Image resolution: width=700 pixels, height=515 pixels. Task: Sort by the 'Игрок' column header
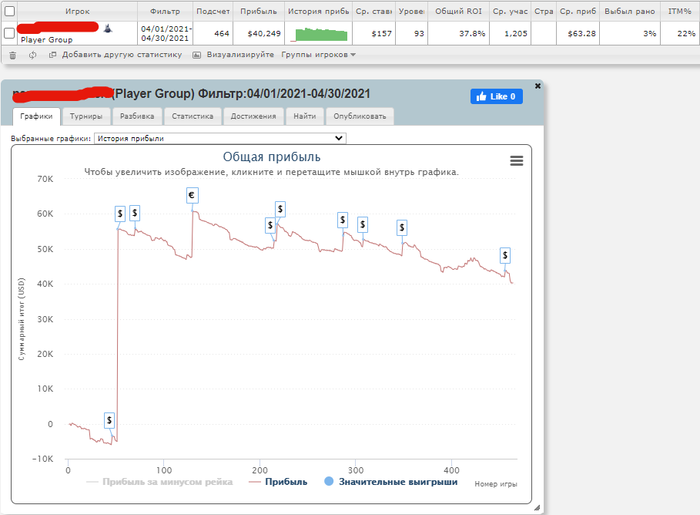(77, 11)
